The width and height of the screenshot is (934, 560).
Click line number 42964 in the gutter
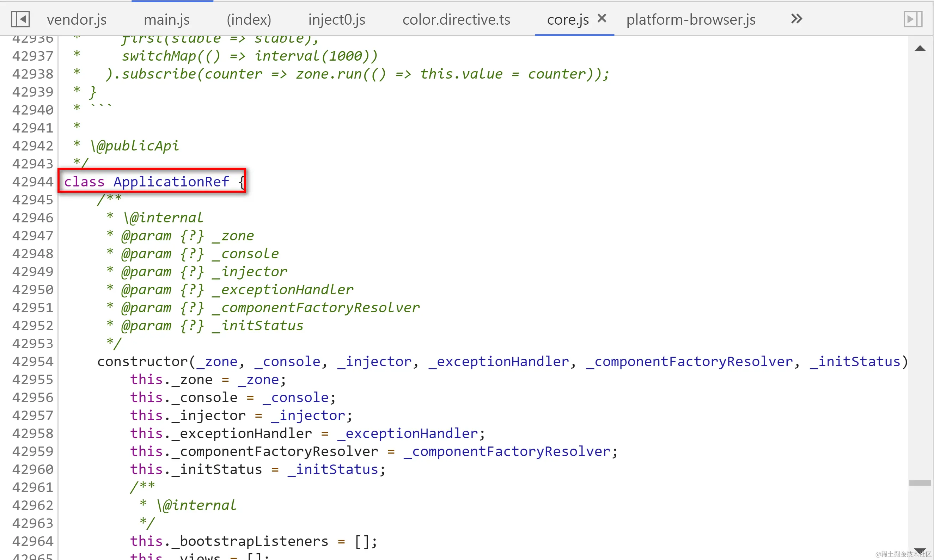pos(33,541)
